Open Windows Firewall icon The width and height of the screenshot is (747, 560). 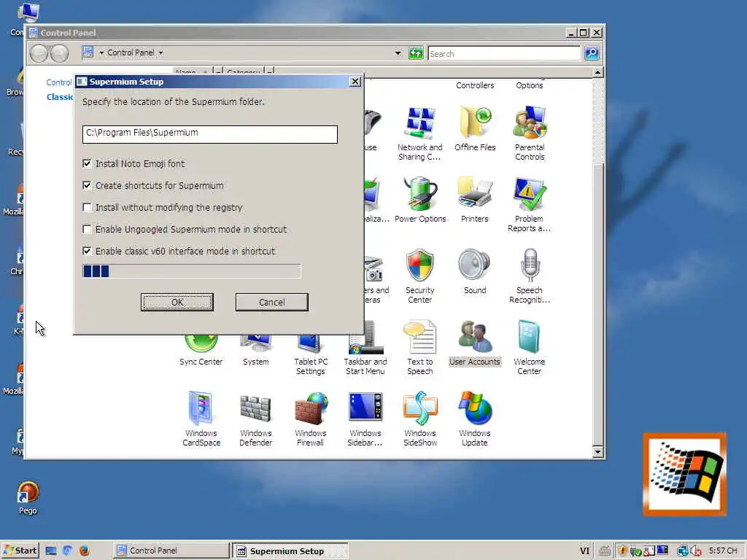[x=311, y=408]
